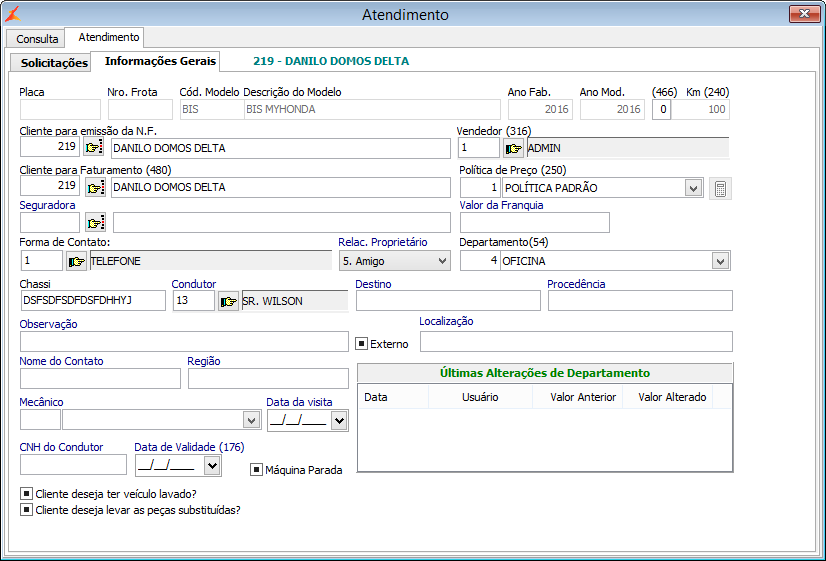Click the 'SR. WILSON' condutor name

pyautogui.click(x=272, y=301)
